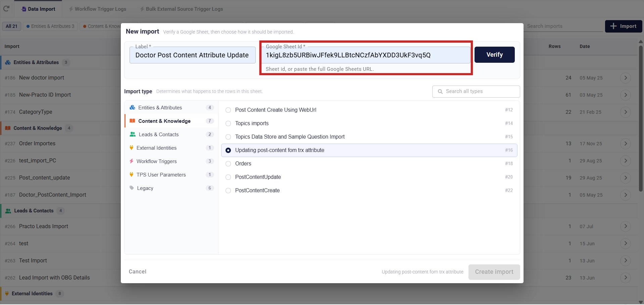Viewport: 644px width, 305px height.
Task: Click the refresh icon at top left
Action: tap(6, 9)
